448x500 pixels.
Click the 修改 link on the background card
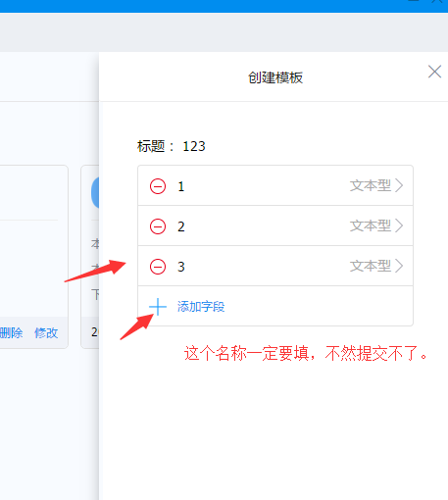[x=46, y=333]
